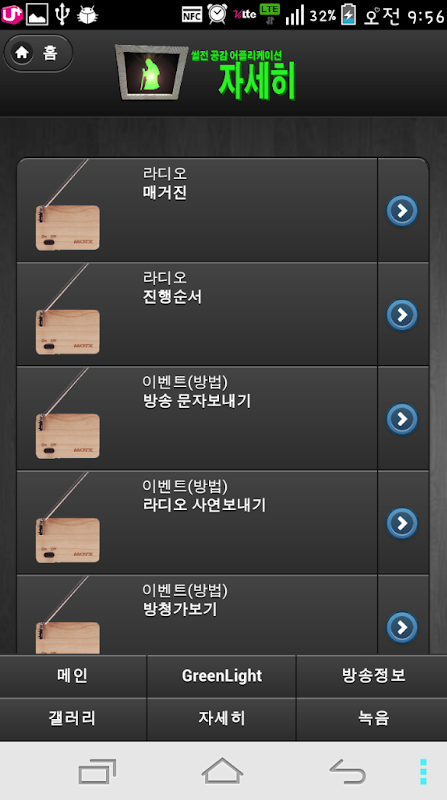This screenshot has height=800, width=447.
Task: Tap the home icon button at top left
Action: click(x=38, y=53)
